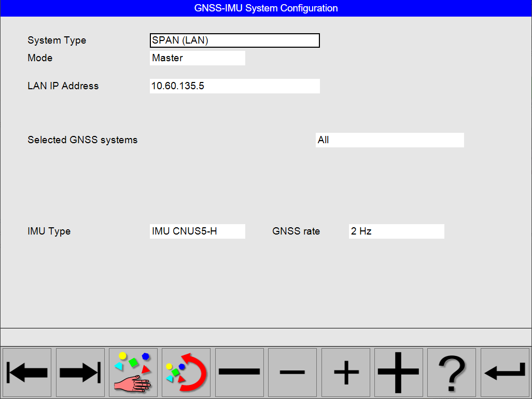Change the GNSS rate from 2 Hz

pyautogui.click(x=396, y=231)
